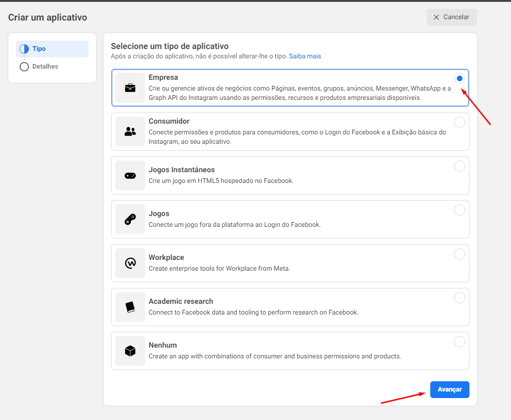This screenshot has height=420, width=511.
Task: Open the Saiba mais link
Action: [305, 56]
